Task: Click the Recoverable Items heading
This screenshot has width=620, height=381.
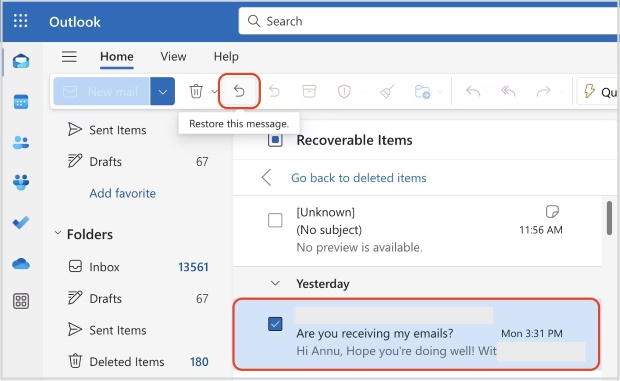Action: click(x=354, y=140)
